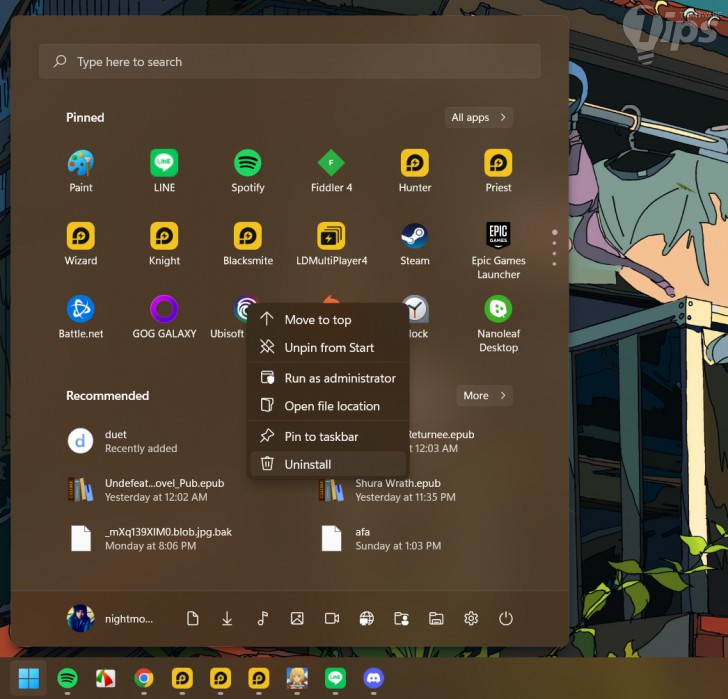
Task: Open LINE from the taskbar
Action: tap(335, 678)
